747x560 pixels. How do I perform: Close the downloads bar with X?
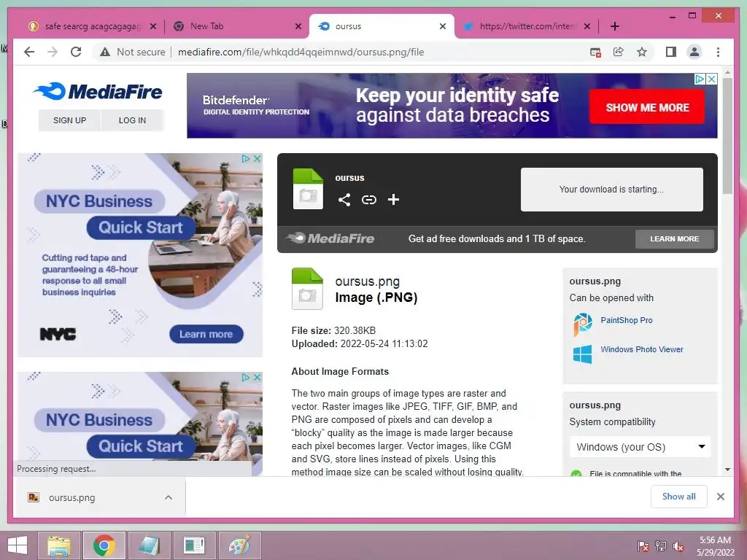(x=721, y=497)
